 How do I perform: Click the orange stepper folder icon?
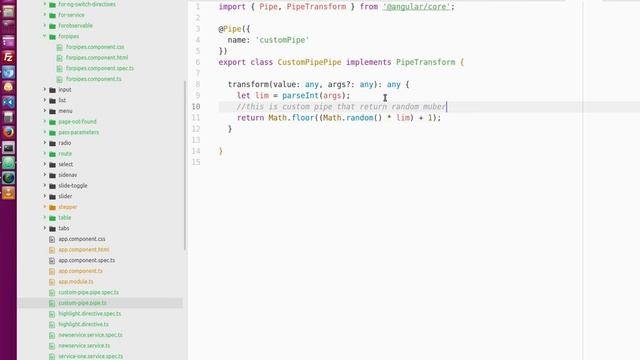52,207
